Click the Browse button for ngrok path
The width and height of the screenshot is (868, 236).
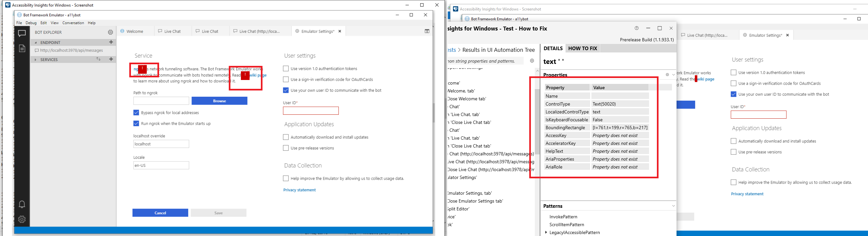[x=219, y=101]
